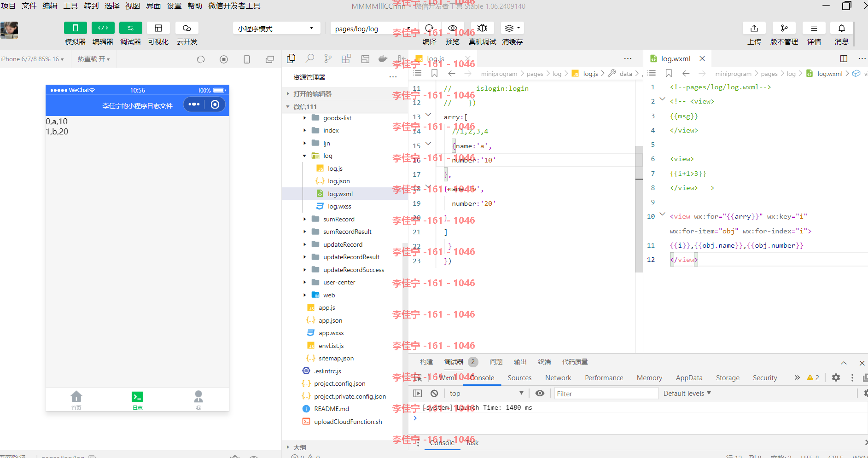Switch to the Network tab in debugger
Viewport: 868px width, 458px height.
pos(558,377)
